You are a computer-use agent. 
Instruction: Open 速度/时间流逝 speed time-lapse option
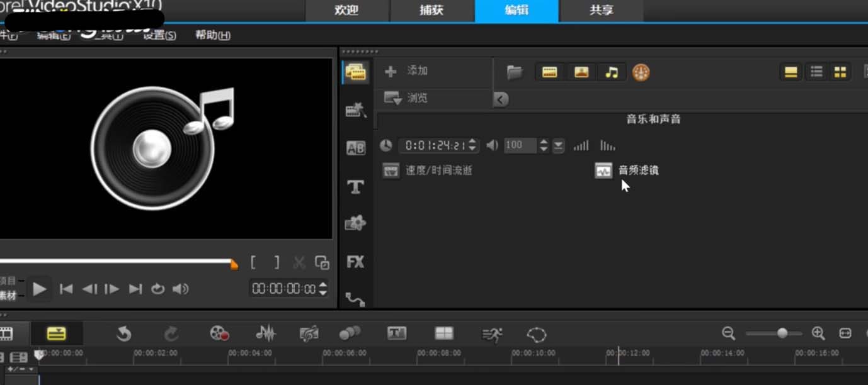click(x=428, y=170)
